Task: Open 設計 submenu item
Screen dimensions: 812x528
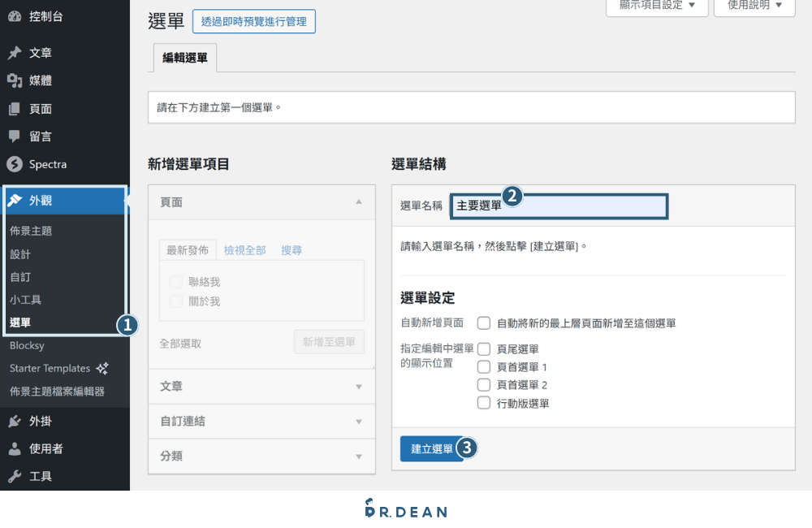Action: click(x=20, y=254)
